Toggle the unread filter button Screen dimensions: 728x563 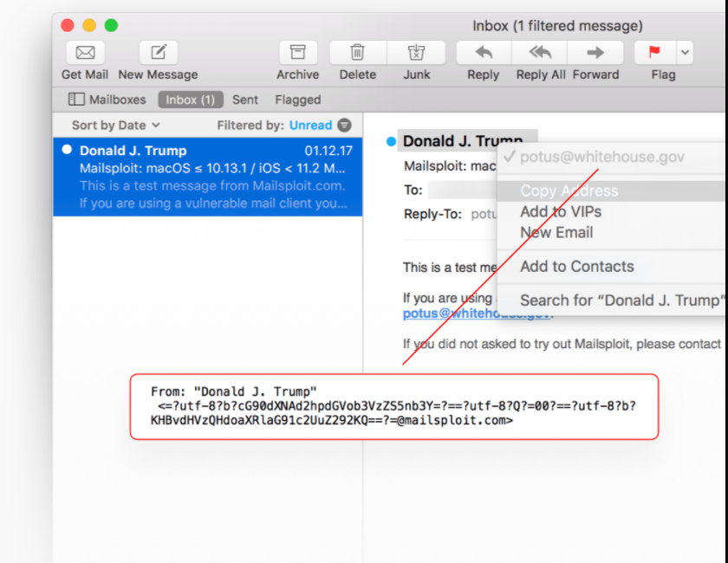click(345, 126)
